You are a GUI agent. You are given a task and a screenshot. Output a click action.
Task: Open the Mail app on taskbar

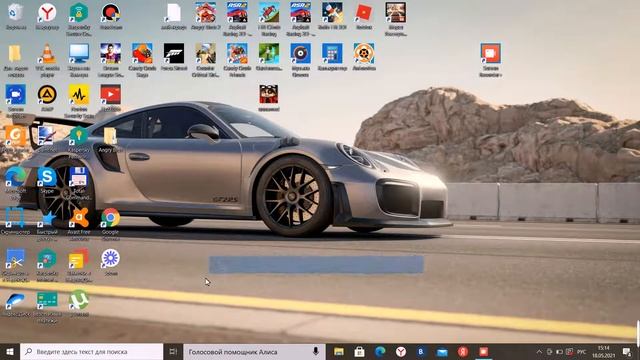[442, 351]
